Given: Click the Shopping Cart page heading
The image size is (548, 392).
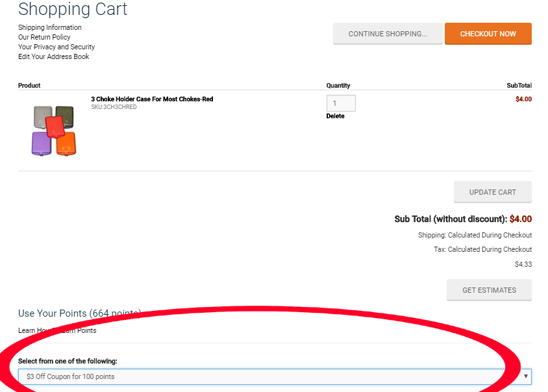Looking at the screenshot, I should [73, 9].
